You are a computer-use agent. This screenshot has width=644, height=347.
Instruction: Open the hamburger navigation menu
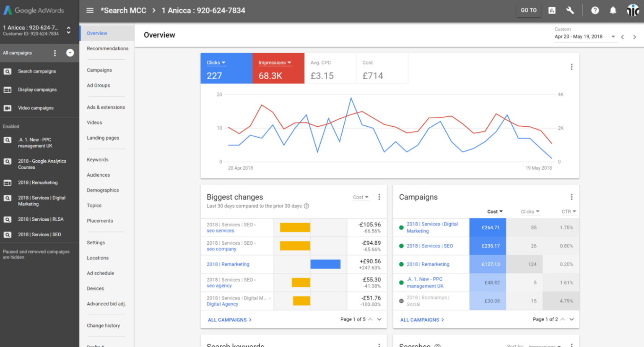click(90, 10)
